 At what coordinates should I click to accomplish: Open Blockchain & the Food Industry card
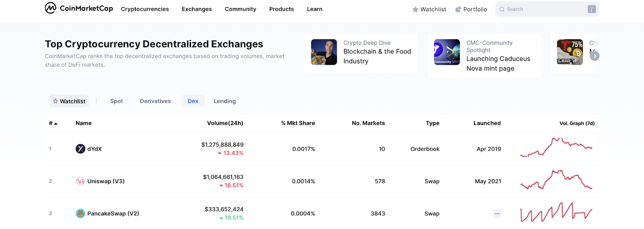click(x=361, y=53)
